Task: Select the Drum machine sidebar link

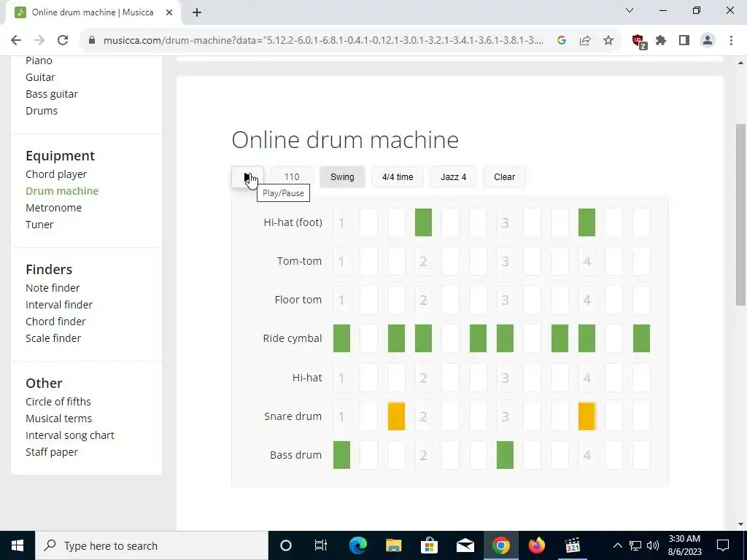Action: [62, 191]
